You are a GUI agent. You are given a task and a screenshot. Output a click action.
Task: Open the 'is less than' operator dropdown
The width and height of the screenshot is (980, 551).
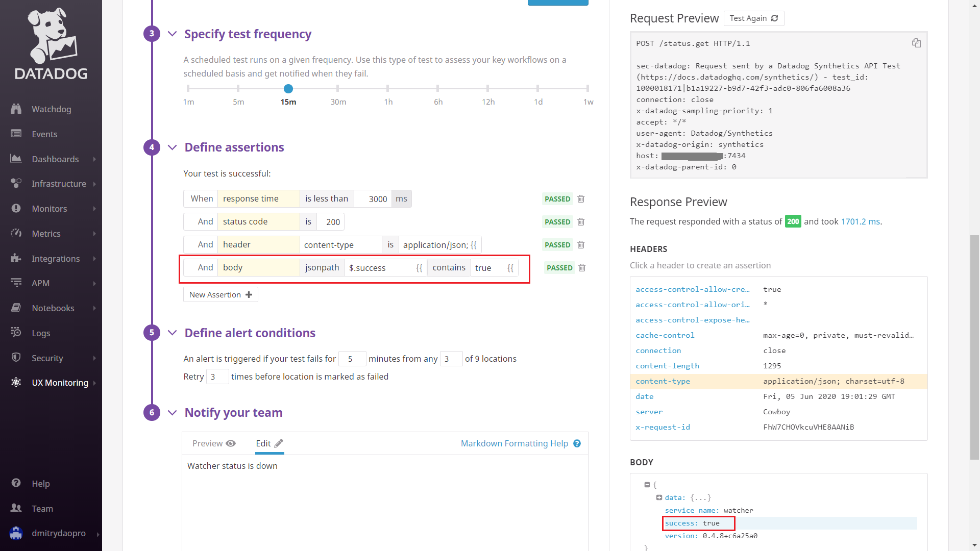tap(327, 199)
